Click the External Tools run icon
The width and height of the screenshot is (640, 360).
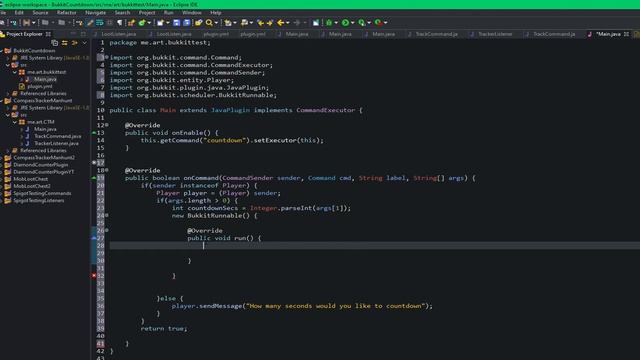[378, 23]
